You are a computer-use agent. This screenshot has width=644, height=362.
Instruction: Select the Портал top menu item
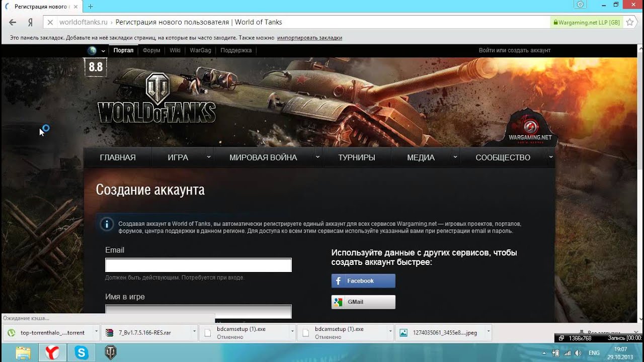[123, 50]
